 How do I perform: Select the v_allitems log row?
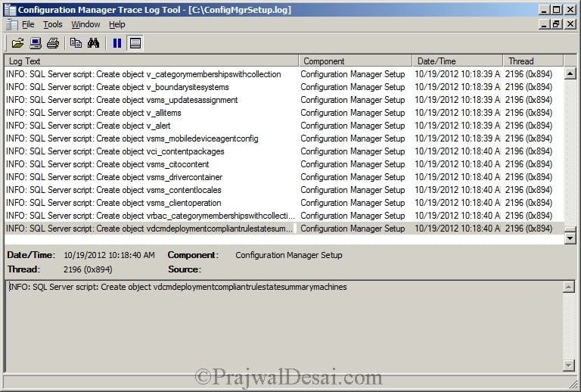(x=284, y=113)
